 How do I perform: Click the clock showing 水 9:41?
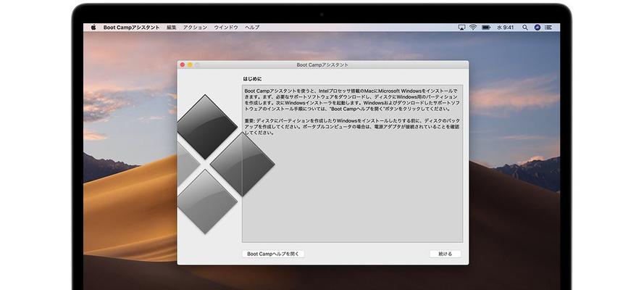(x=506, y=27)
